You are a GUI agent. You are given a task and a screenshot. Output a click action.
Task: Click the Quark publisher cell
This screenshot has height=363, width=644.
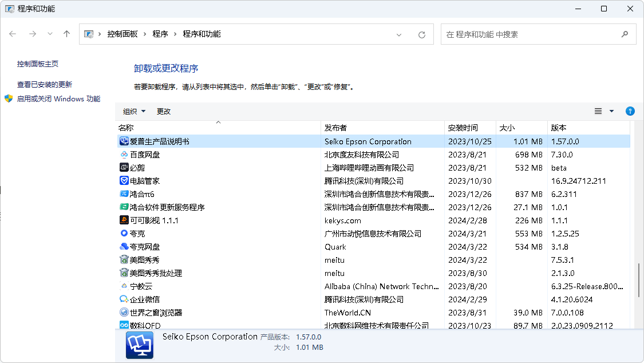pyautogui.click(x=335, y=247)
